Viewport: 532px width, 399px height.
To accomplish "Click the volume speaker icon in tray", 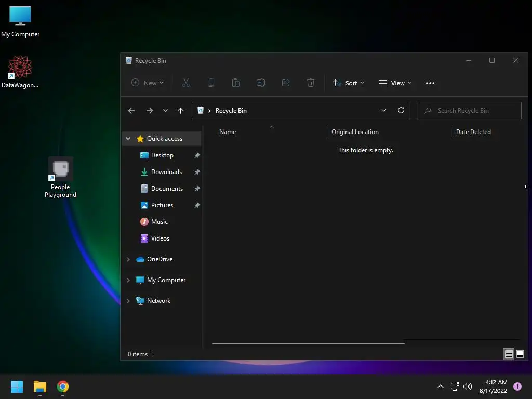I will click(468, 387).
